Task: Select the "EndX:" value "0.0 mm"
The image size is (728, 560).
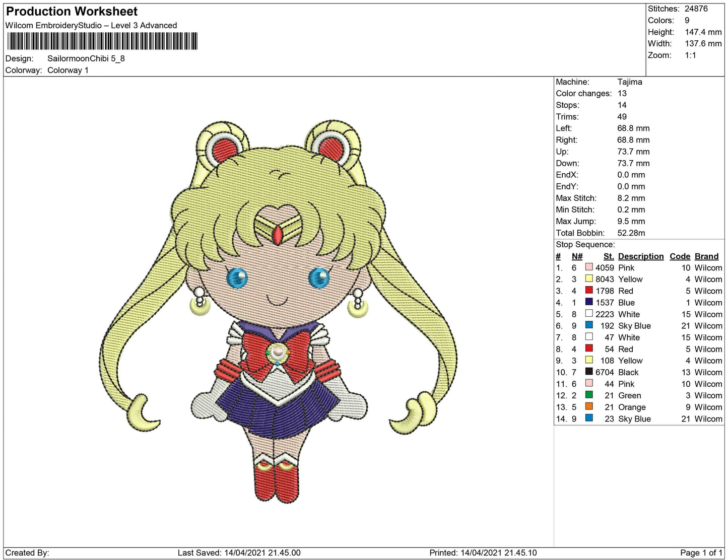Action: (x=631, y=175)
